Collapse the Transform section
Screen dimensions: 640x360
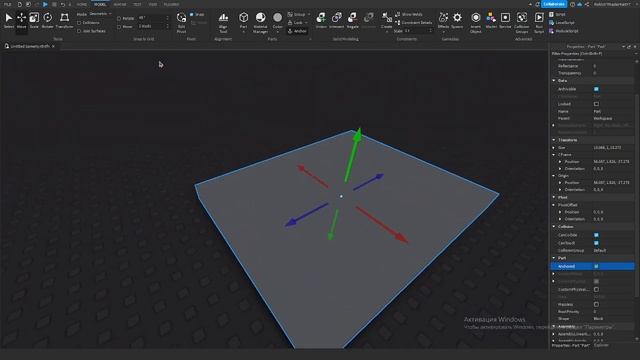[554, 140]
